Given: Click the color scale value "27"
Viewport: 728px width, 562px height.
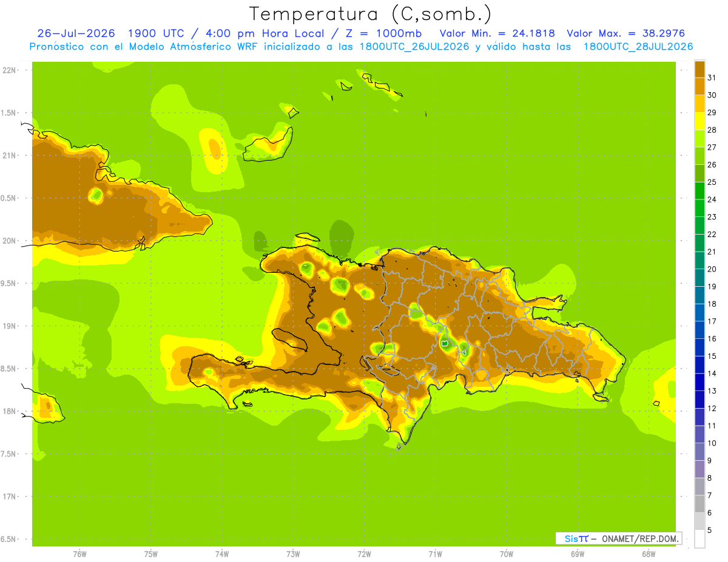Looking at the screenshot, I should point(712,147).
